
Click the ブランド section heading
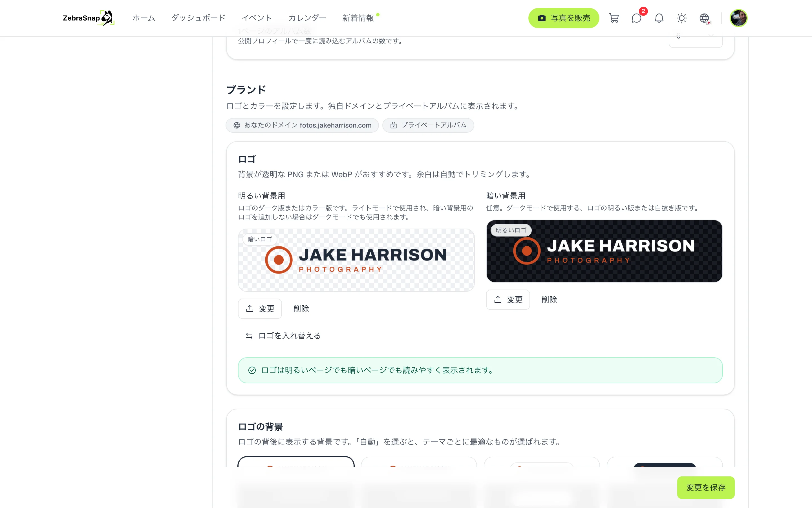point(246,90)
